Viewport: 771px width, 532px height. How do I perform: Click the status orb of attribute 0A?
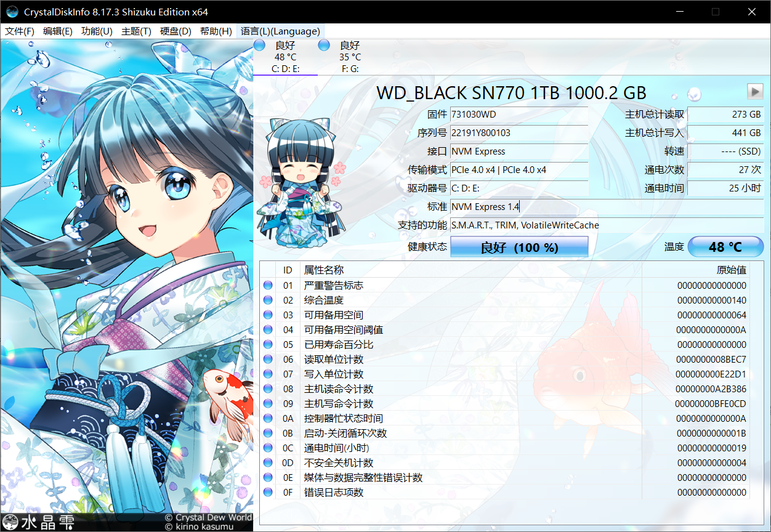click(268, 419)
